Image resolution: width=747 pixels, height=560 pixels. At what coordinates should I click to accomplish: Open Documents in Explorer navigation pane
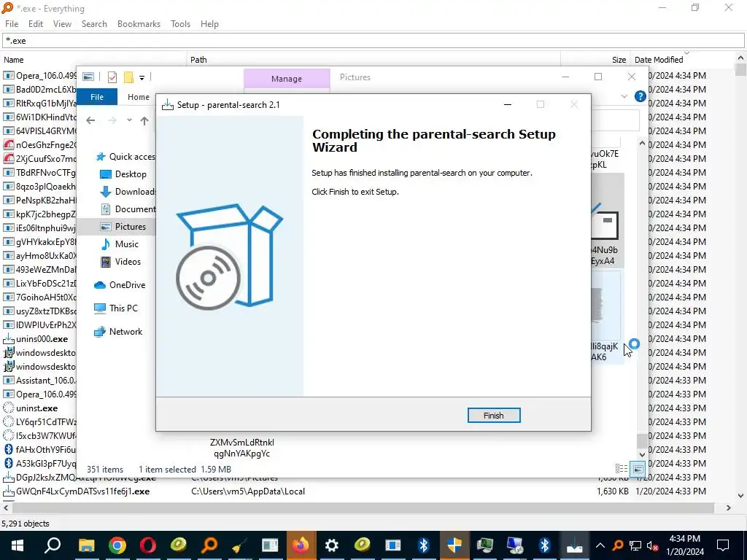127,209
